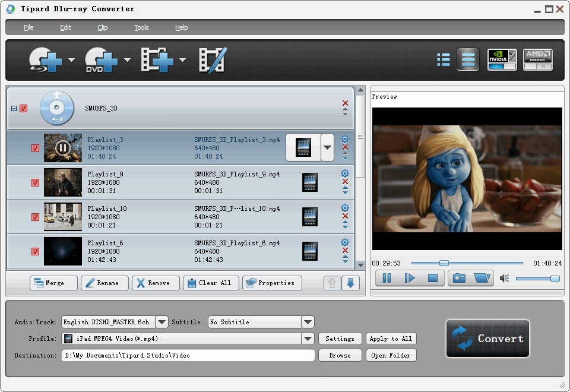The width and height of the screenshot is (570, 392).
Task: Uncheck the Playlist_6 checkbox
Action: click(x=35, y=252)
